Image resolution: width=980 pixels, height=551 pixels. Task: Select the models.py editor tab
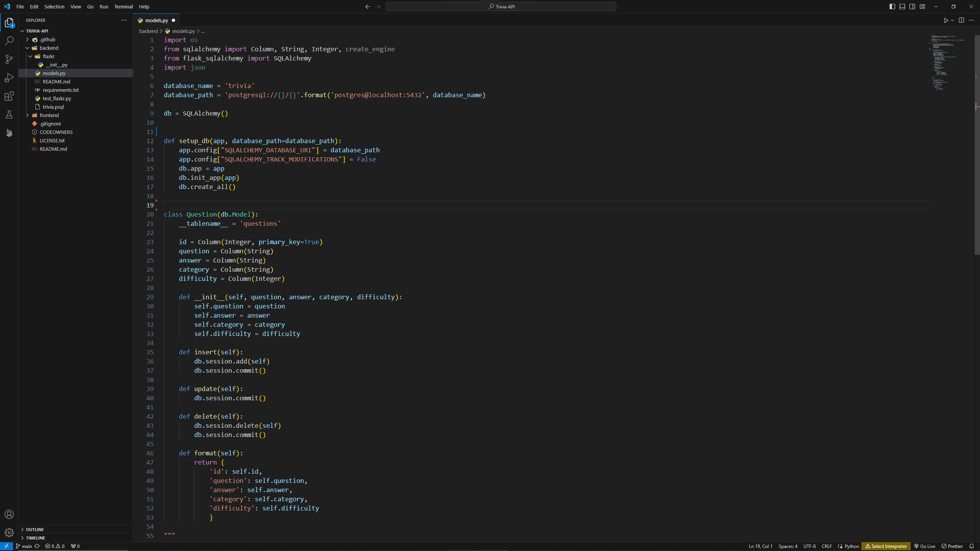point(156,20)
